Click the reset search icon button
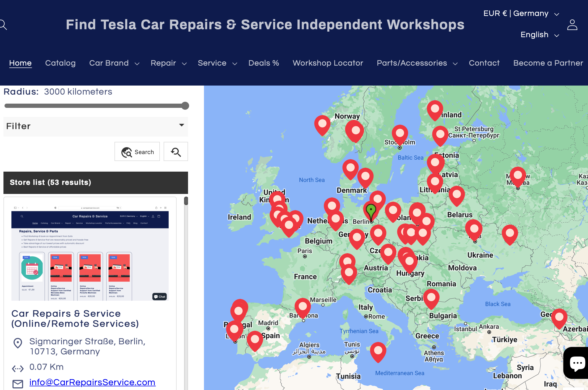 pyautogui.click(x=176, y=152)
